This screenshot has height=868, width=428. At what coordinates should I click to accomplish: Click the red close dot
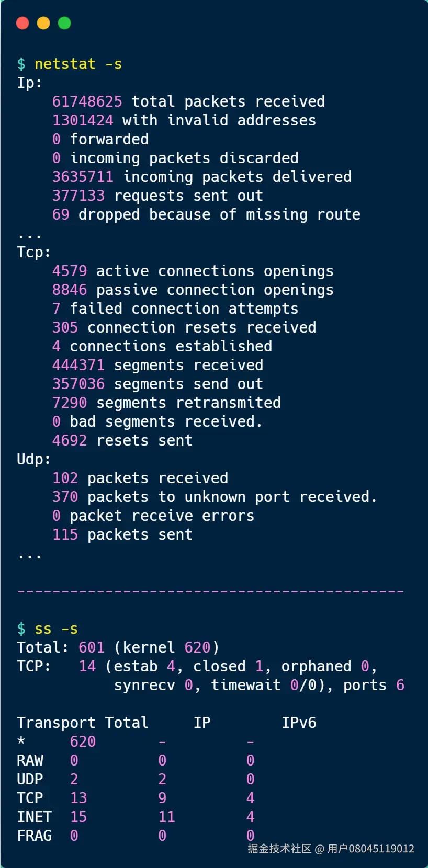pyautogui.click(x=22, y=23)
